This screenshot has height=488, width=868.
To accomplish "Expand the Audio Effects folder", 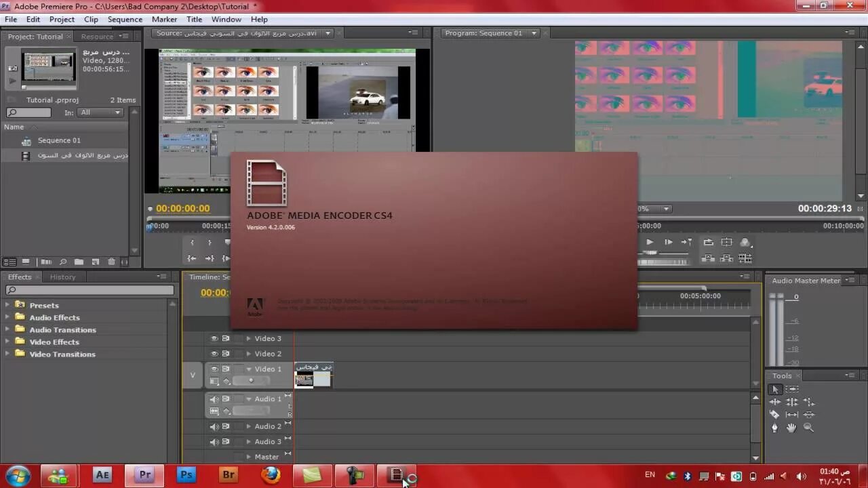I will [x=7, y=317].
